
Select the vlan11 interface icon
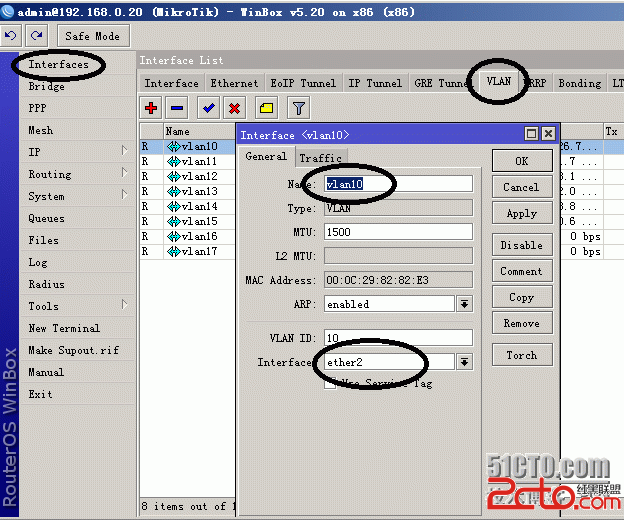click(x=174, y=162)
